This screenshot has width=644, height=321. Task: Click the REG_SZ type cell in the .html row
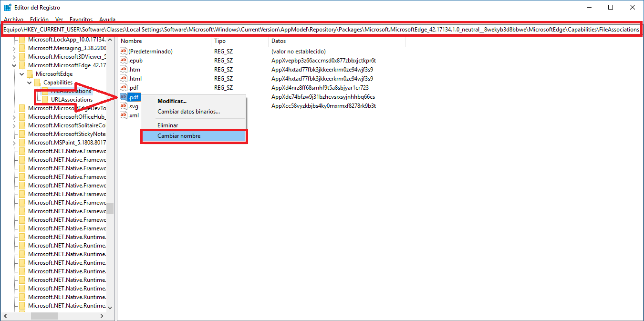(x=223, y=79)
